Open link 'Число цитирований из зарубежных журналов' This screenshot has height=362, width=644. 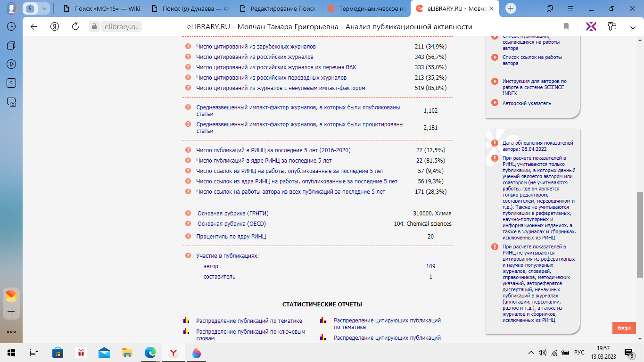256,47
